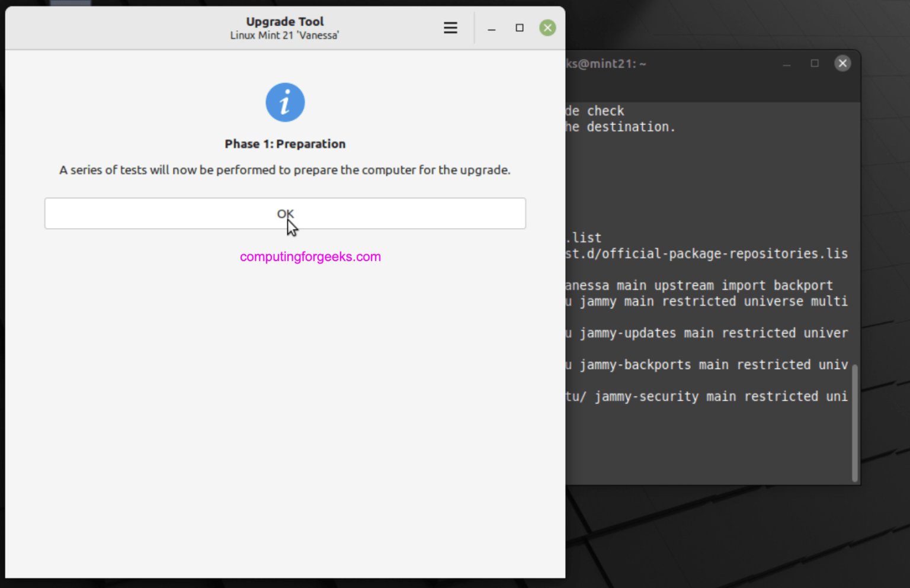Screen dimensions: 910x588
Task: Click the Upgrade Tool title text
Action: [x=285, y=21]
